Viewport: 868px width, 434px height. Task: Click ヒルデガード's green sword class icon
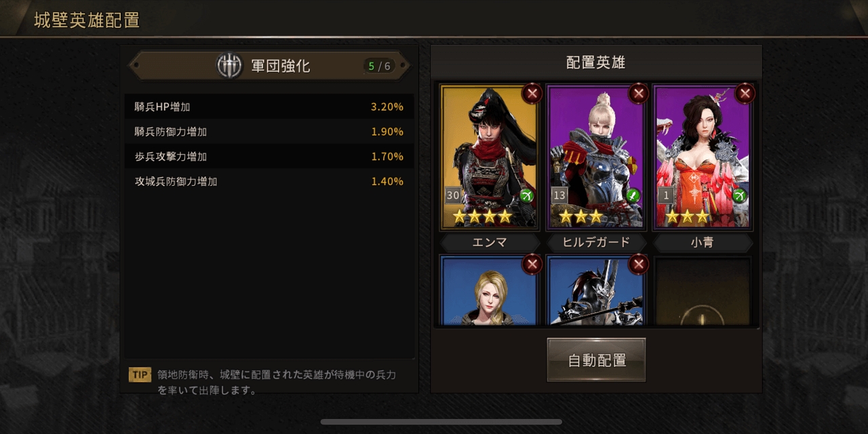(x=633, y=196)
